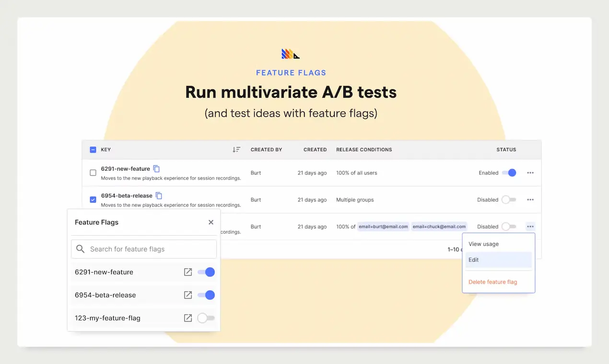The width and height of the screenshot is (609, 364).
Task: Check the 6291-new-feature row checkbox
Action: pyautogui.click(x=93, y=173)
